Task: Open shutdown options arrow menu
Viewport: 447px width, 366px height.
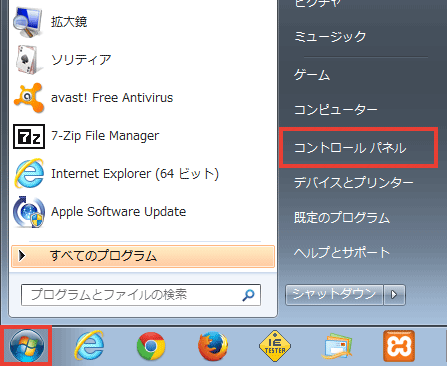Action: coord(394,295)
